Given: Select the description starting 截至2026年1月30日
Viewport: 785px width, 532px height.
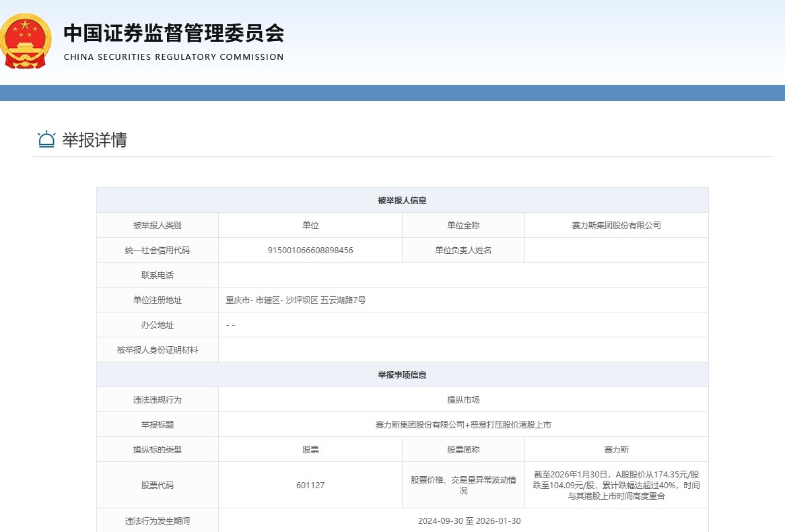Looking at the screenshot, I should coord(616,486).
